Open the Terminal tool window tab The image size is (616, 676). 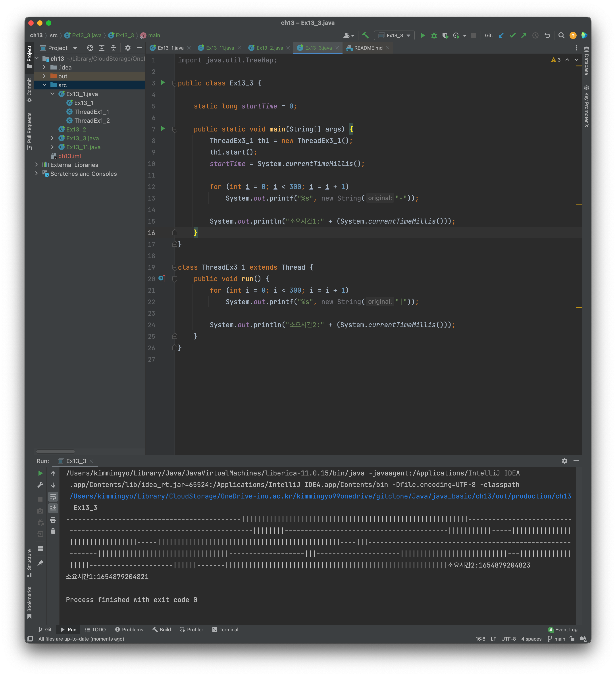[x=225, y=629]
